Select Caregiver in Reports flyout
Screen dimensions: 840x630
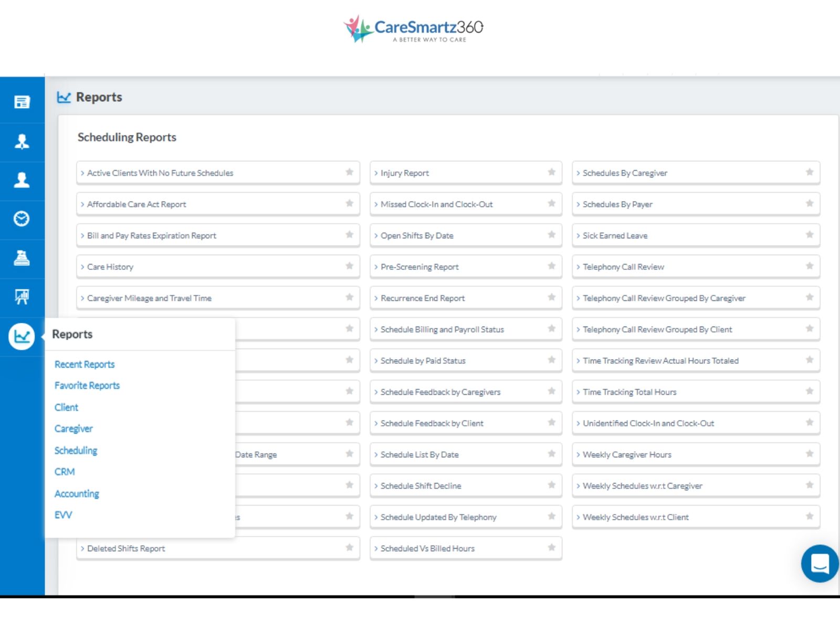pos(73,429)
